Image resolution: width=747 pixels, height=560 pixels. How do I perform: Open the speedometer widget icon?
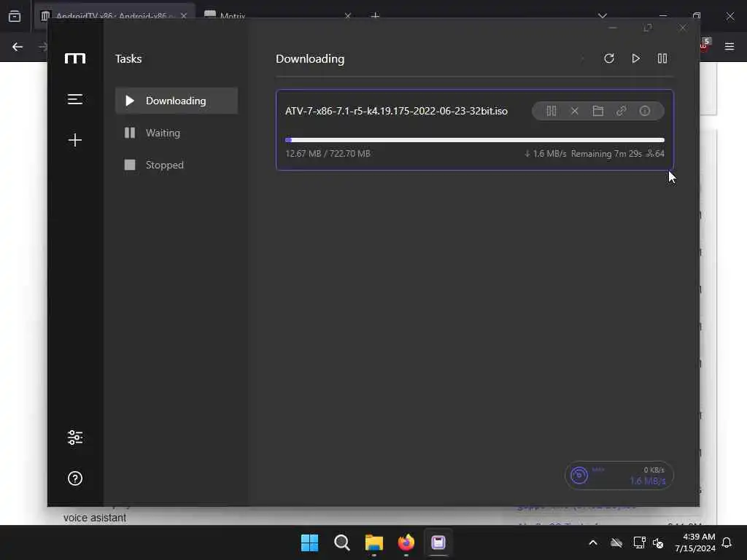(579, 475)
